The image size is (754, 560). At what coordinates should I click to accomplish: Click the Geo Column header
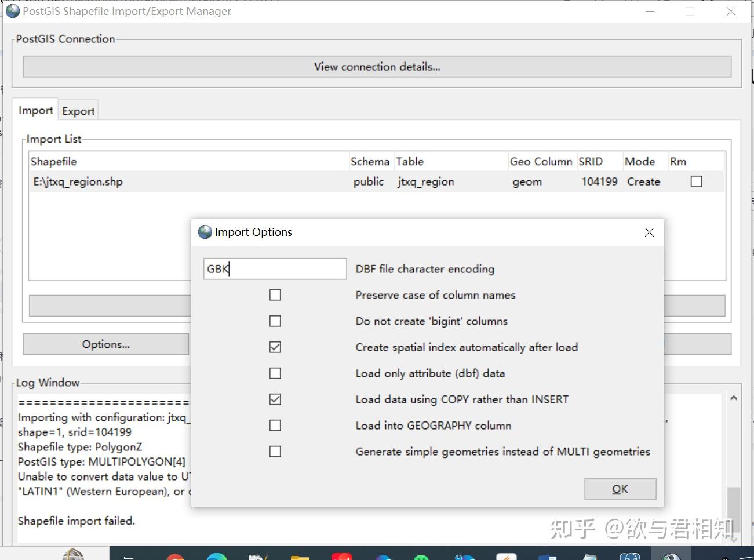click(541, 161)
